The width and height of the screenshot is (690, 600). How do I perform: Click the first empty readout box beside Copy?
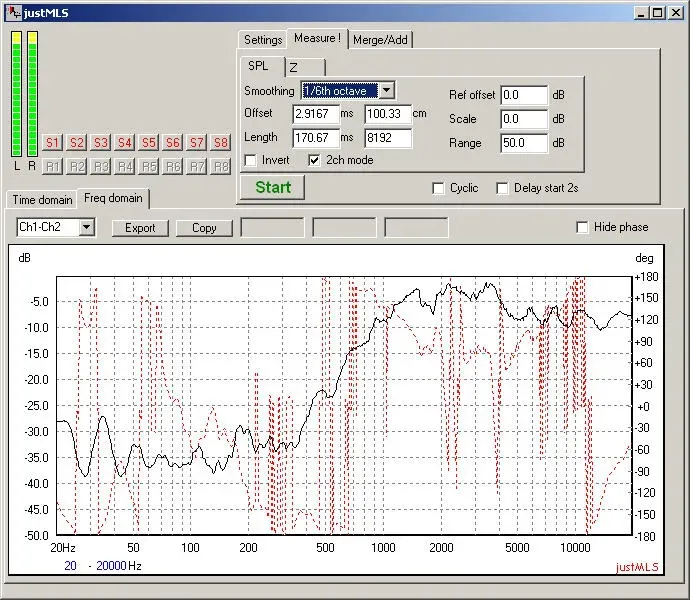[x=272, y=227]
